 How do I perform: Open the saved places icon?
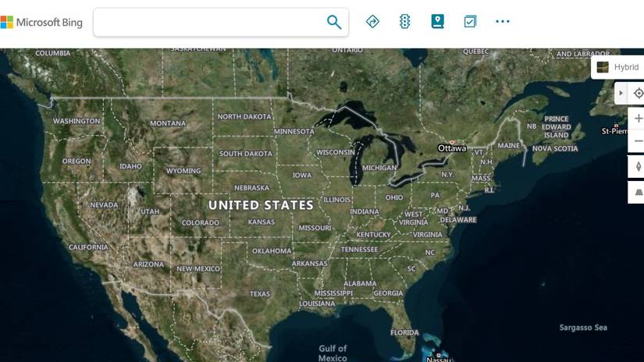(437, 21)
